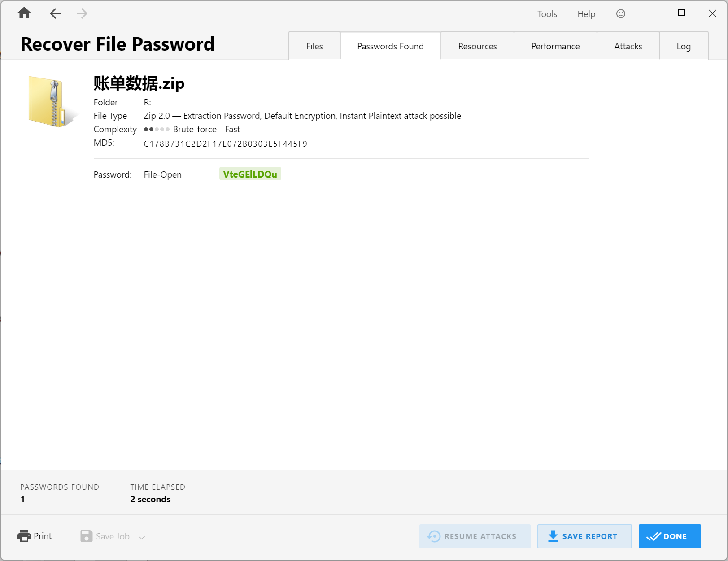Viewport: 728px width, 561px height.
Task: Open the Help menu
Action: point(586,14)
